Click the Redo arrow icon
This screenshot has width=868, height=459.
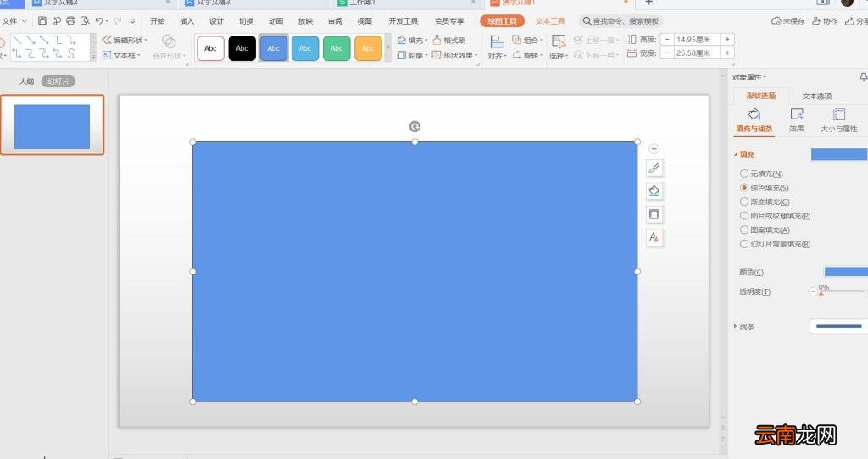(x=117, y=21)
